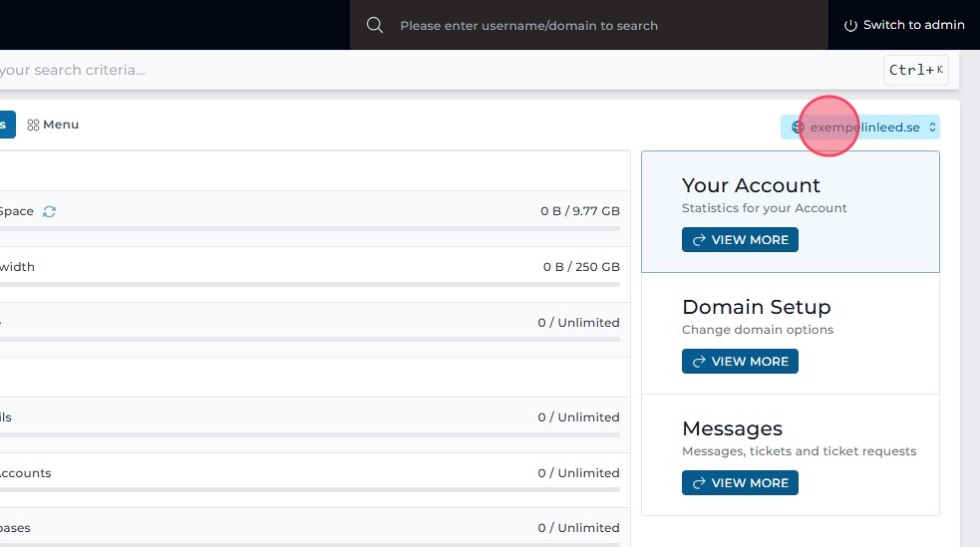The height and width of the screenshot is (547, 980).
Task: Click the globe icon in the domain selector
Action: 798,128
